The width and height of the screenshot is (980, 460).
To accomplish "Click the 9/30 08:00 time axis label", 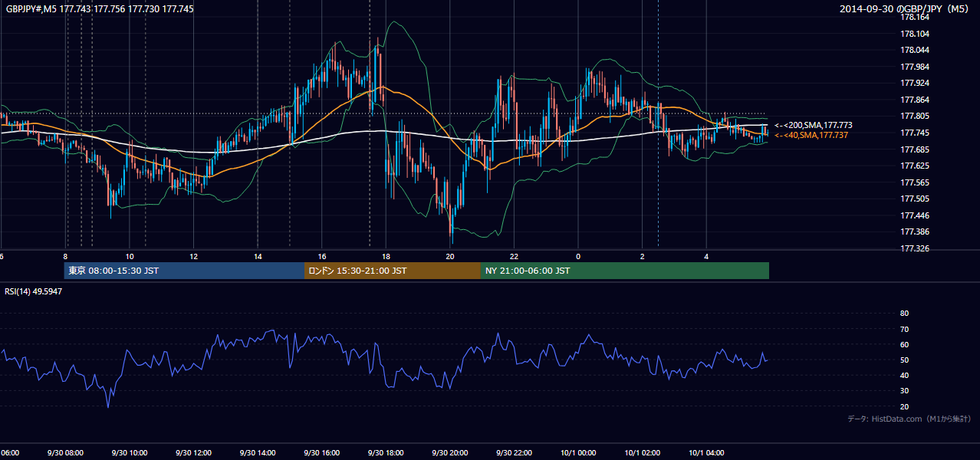I will [65, 453].
